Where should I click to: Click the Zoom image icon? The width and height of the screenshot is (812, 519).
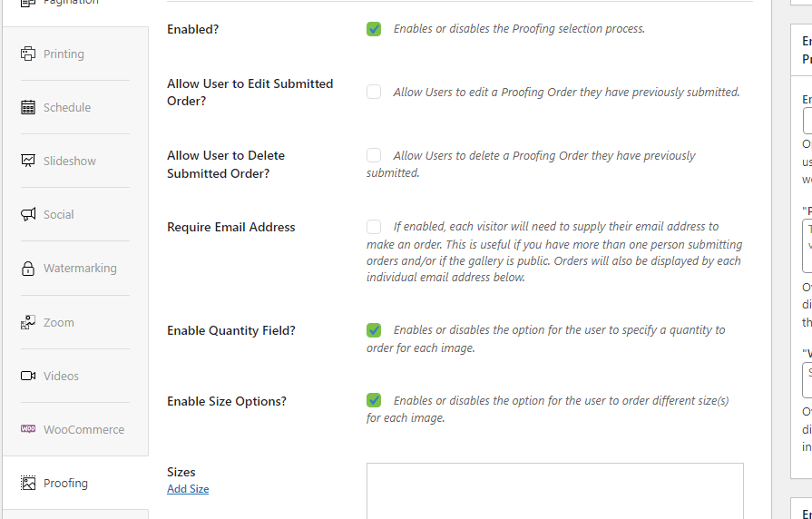point(28,322)
